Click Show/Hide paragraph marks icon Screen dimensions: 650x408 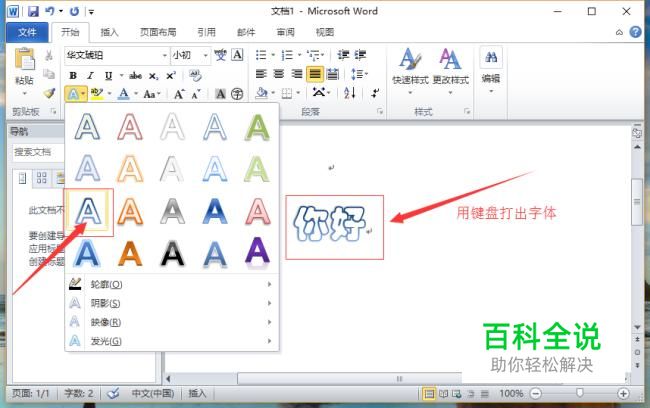tap(375, 93)
